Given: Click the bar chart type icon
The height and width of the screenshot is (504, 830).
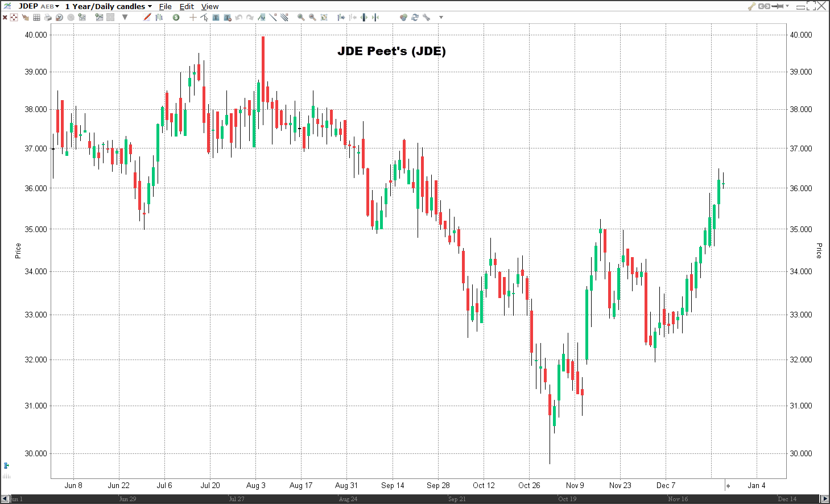Looking at the screenshot, I should point(159,17).
